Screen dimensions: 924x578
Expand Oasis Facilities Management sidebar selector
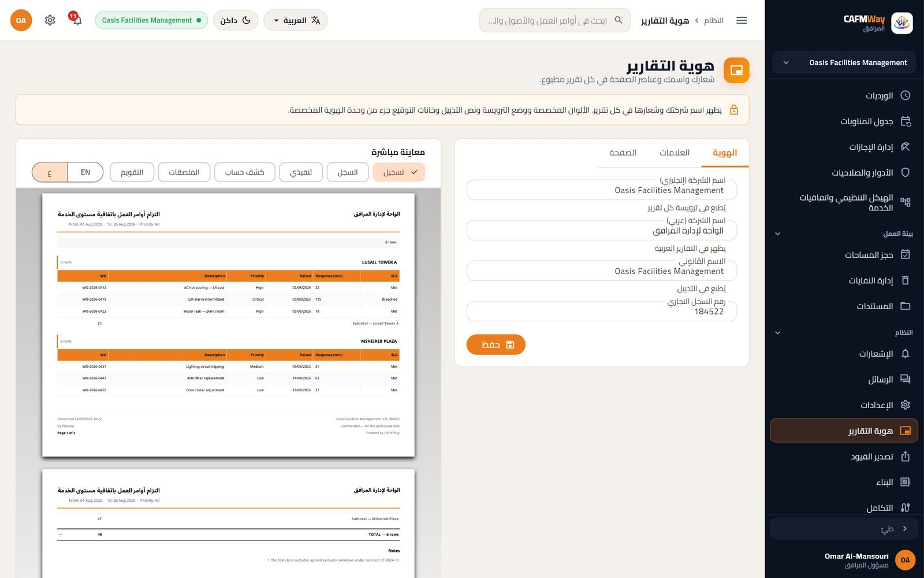(x=844, y=62)
